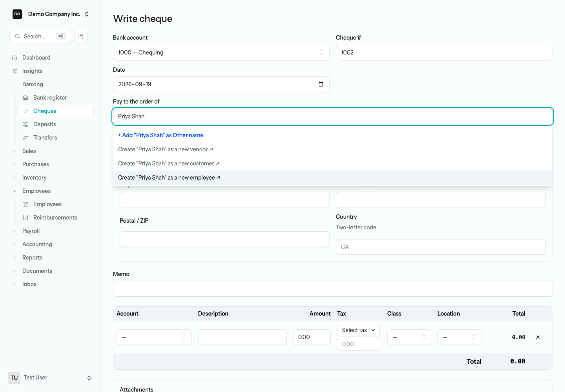Screen dimensions: 565x392
Task: Click the Bank register building icon
Action: pos(26,98)
